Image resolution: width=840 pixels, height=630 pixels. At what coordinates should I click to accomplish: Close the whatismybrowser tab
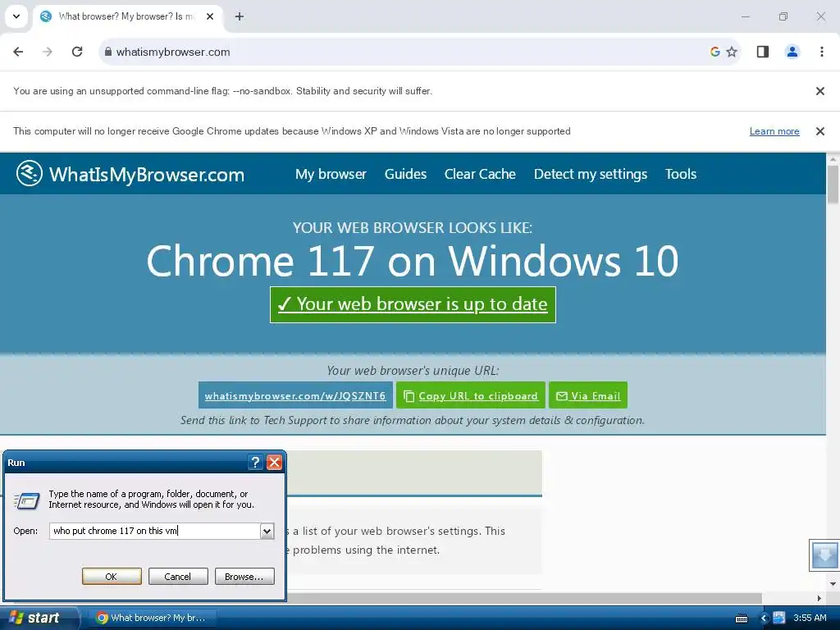pos(210,16)
